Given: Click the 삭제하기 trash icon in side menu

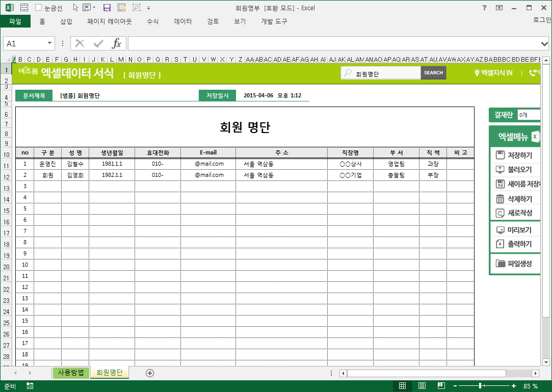Looking at the screenshot, I should [500, 199].
